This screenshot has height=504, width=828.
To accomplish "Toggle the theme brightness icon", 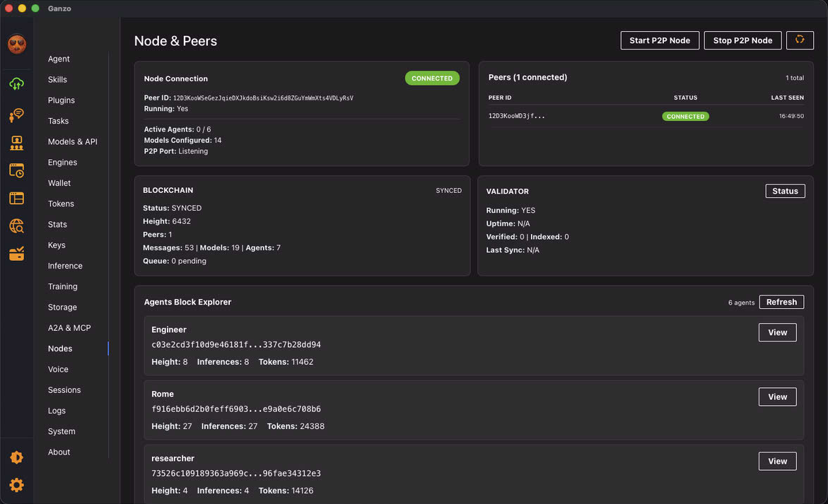I will (x=17, y=457).
